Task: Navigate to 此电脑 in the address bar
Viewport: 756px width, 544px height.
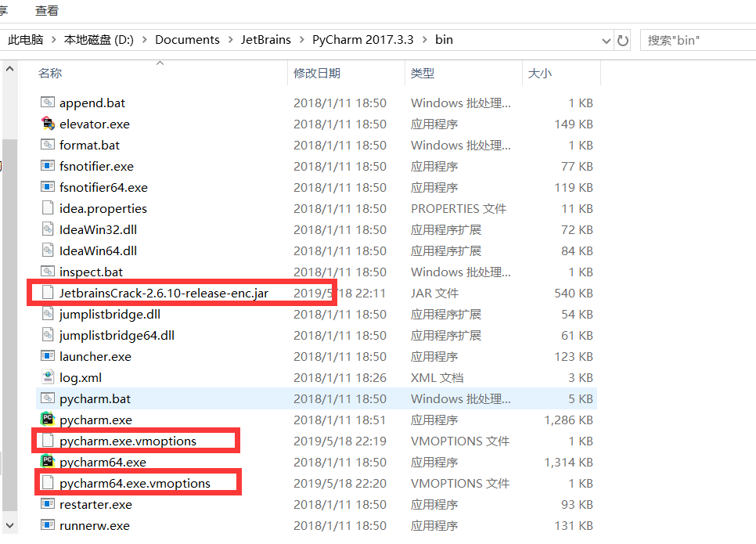Action: click(x=26, y=40)
